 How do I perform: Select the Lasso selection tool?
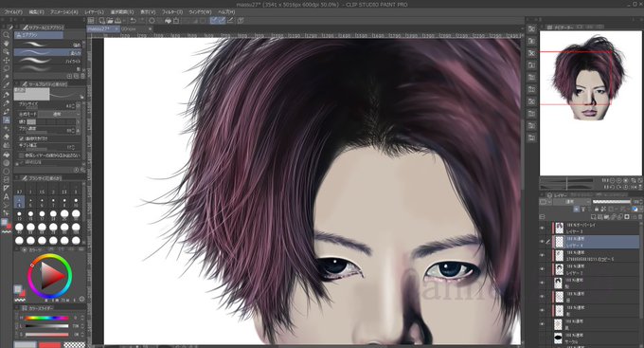(7, 68)
